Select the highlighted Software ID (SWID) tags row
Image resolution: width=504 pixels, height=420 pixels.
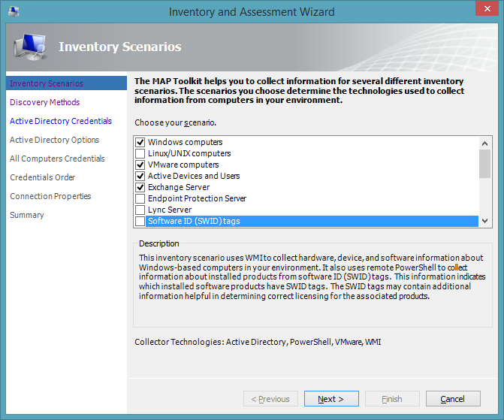click(x=312, y=221)
